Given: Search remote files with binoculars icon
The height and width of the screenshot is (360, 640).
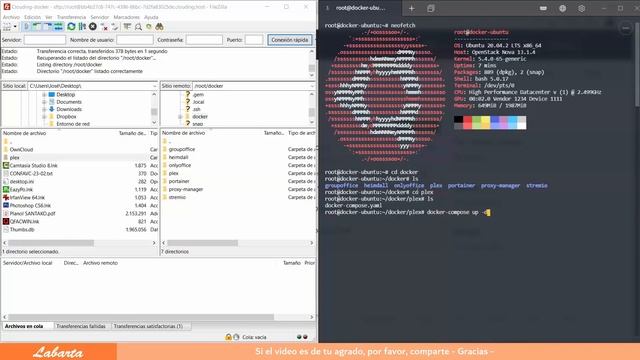Looking at the screenshot, I should coord(160,27).
